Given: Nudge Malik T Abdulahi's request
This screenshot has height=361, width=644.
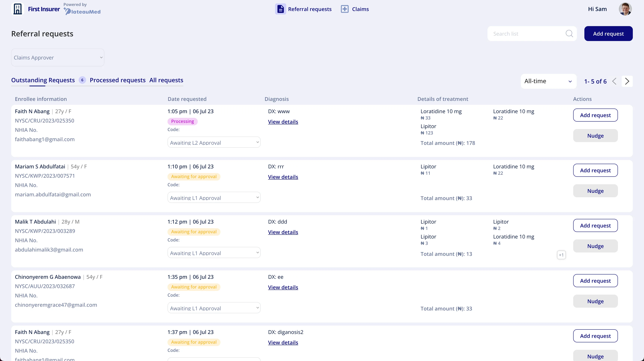Looking at the screenshot, I should [595, 246].
